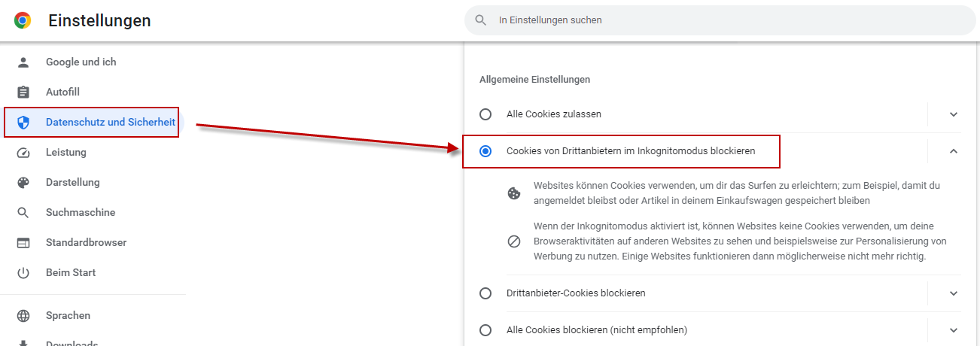
Task: Select Alle Cookies blockieren radio option
Action: click(485, 329)
